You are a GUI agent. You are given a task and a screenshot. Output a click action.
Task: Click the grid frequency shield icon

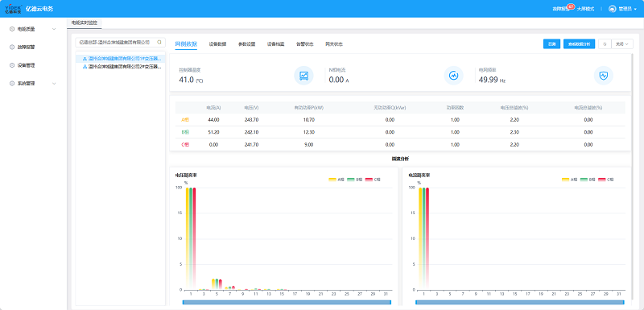(x=603, y=76)
